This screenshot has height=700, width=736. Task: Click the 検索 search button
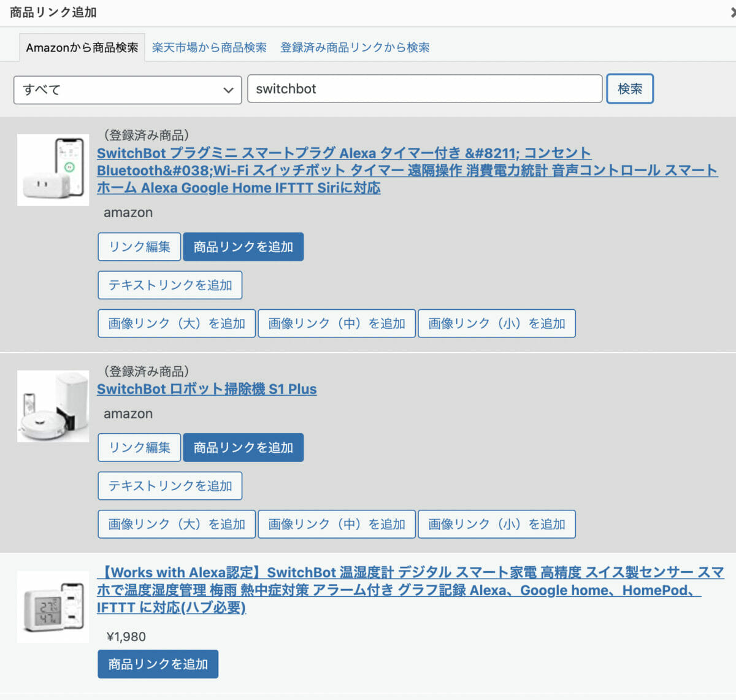[x=630, y=88]
